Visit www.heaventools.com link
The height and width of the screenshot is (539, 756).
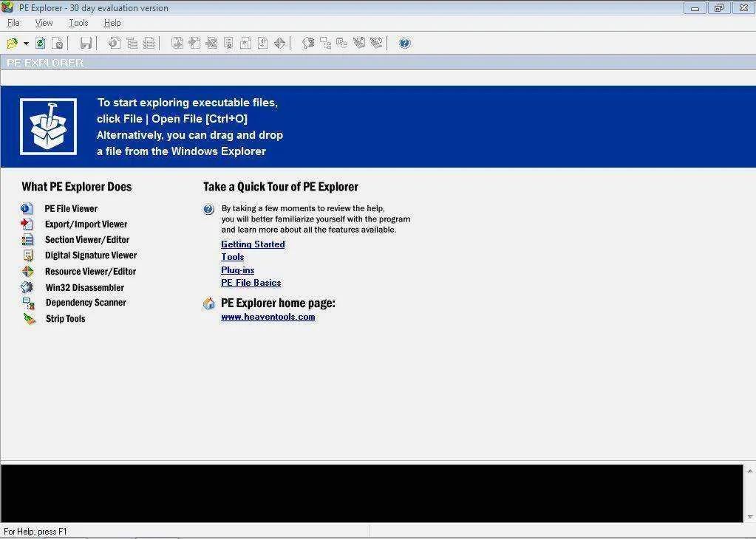pos(268,317)
